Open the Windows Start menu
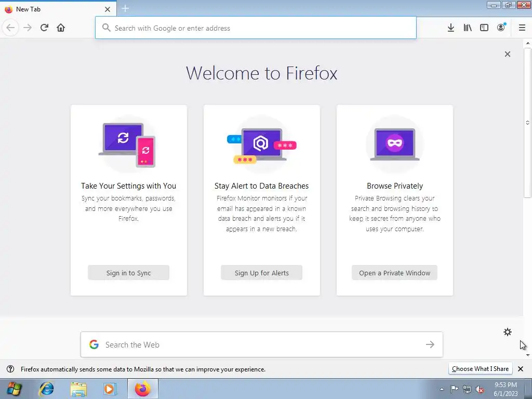Viewport: 532px width, 399px height. tap(14, 389)
